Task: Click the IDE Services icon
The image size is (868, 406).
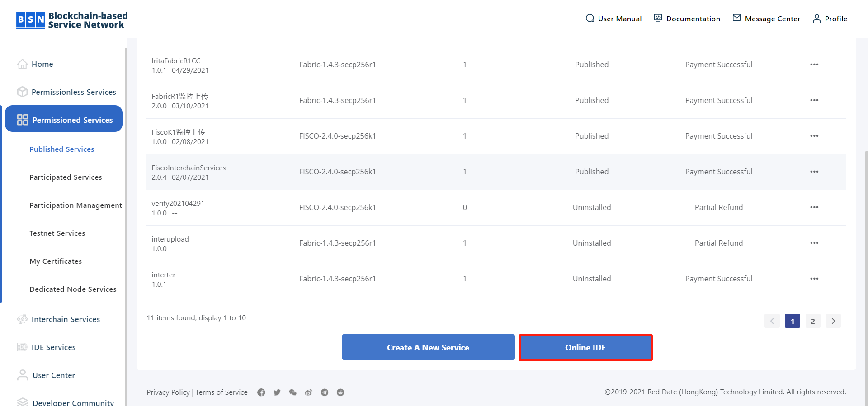Action: (x=22, y=347)
